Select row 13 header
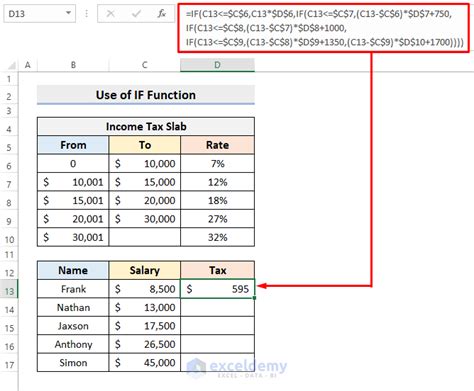Image resolution: width=474 pixels, height=391 pixels. click(x=9, y=291)
